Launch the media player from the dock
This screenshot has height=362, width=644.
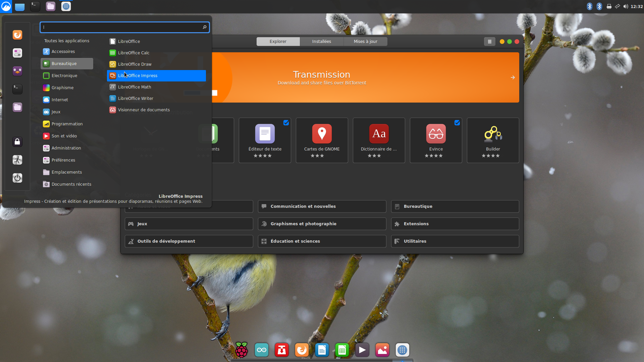click(x=362, y=350)
